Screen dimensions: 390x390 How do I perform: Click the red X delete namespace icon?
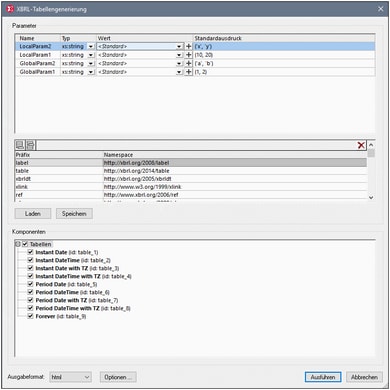(361, 145)
